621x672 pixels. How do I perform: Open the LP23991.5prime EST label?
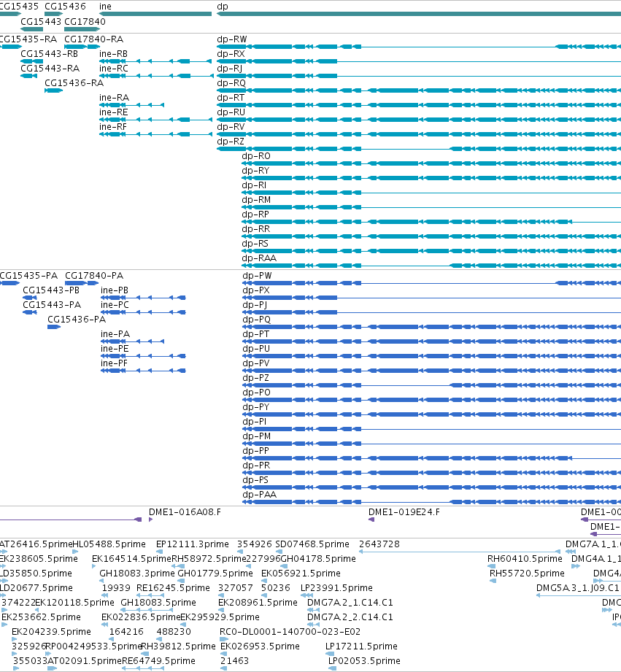point(336,587)
